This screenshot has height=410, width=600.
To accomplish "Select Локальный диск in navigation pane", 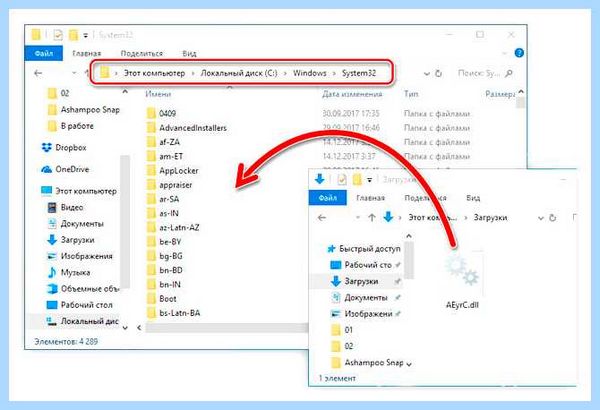I will [x=82, y=321].
